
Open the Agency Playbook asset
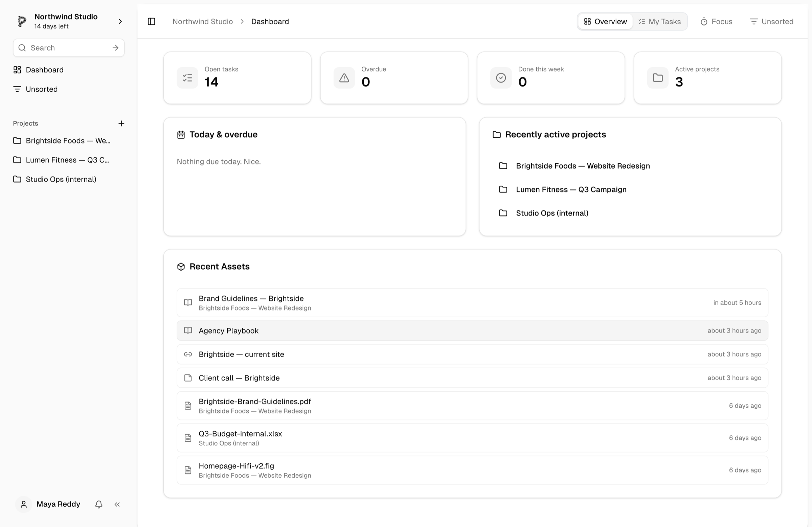pyautogui.click(x=472, y=330)
